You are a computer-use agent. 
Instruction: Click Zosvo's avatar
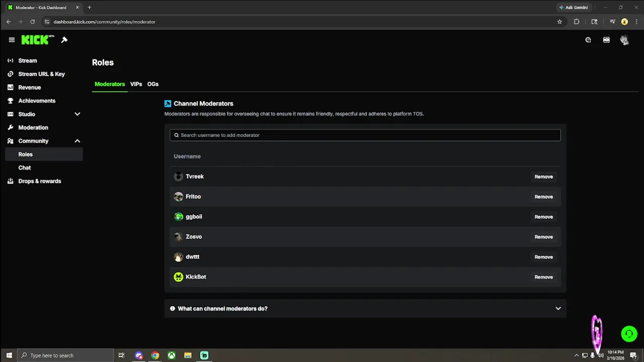coord(179,237)
